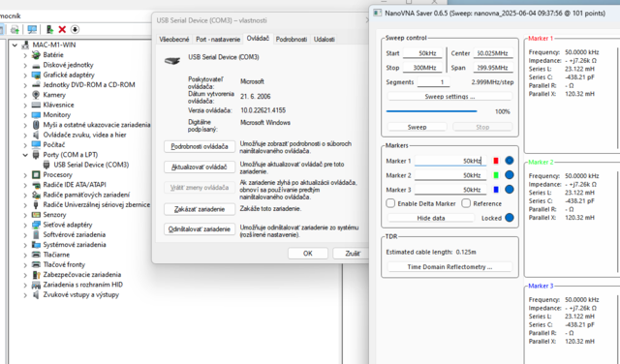Image resolution: width=620 pixels, height=364 pixels.
Task: Select the Marker 2 radio button
Action: point(510,175)
